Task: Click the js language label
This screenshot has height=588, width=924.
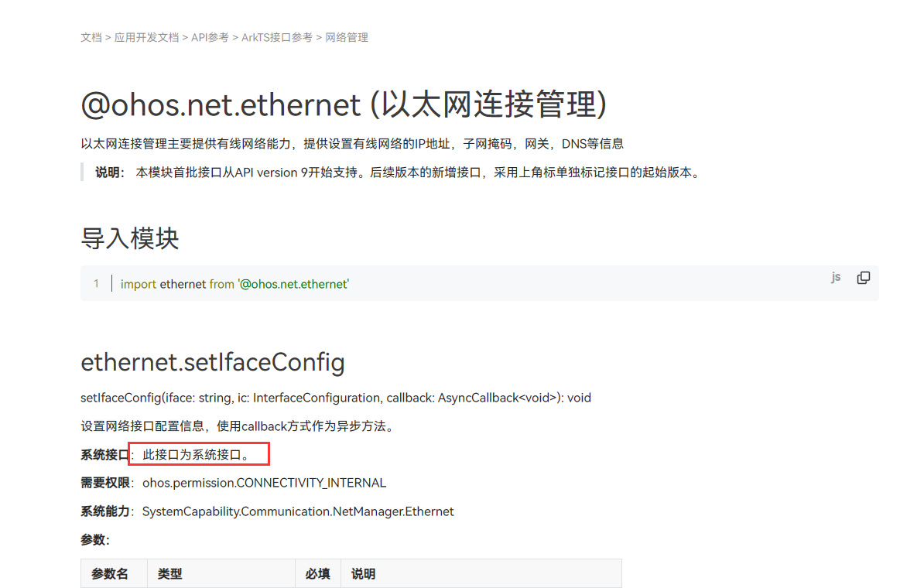Action: 836,277
